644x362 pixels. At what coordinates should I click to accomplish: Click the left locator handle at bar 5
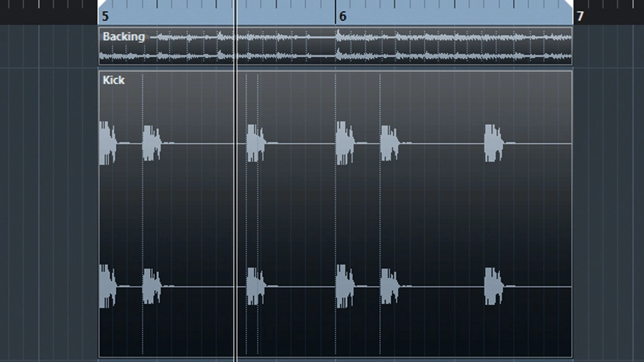coord(101,3)
